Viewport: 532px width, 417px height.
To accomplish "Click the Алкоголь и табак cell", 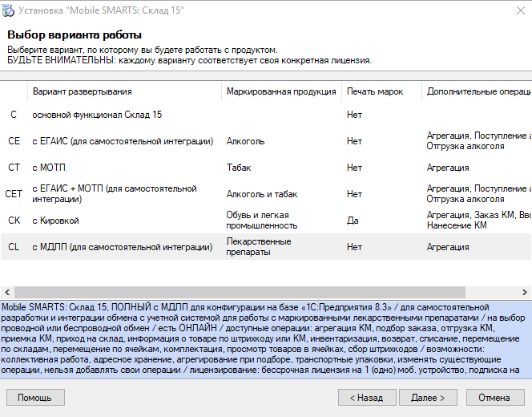I will click(x=261, y=194).
